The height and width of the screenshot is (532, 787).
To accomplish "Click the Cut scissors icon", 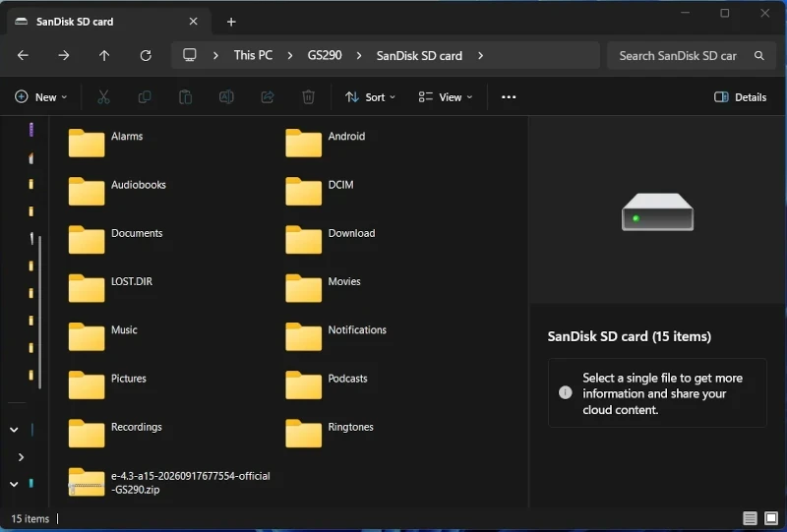I will [x=103, y=97].
